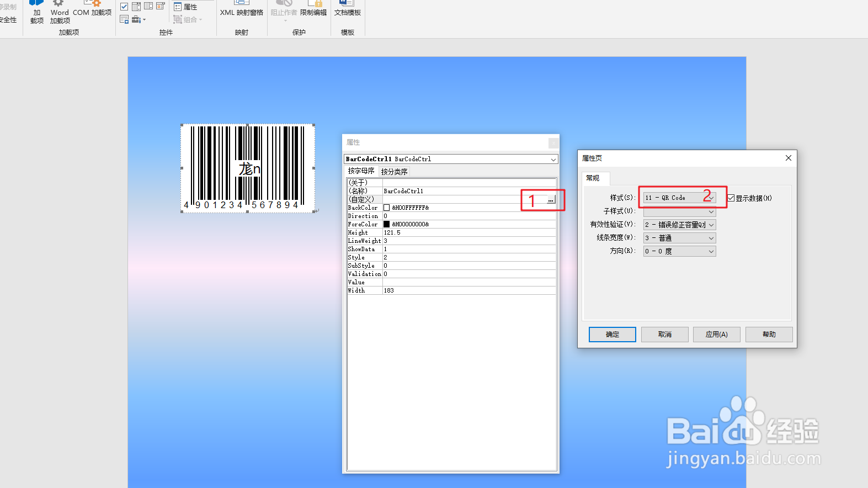Open the 子样式 substyle dropdown
Image resolution: width=868 pixels, height=488 pixels.
point(679,211)
